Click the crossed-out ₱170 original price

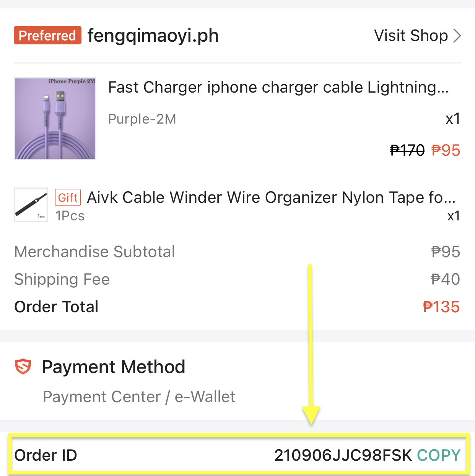tap(407, 150)
